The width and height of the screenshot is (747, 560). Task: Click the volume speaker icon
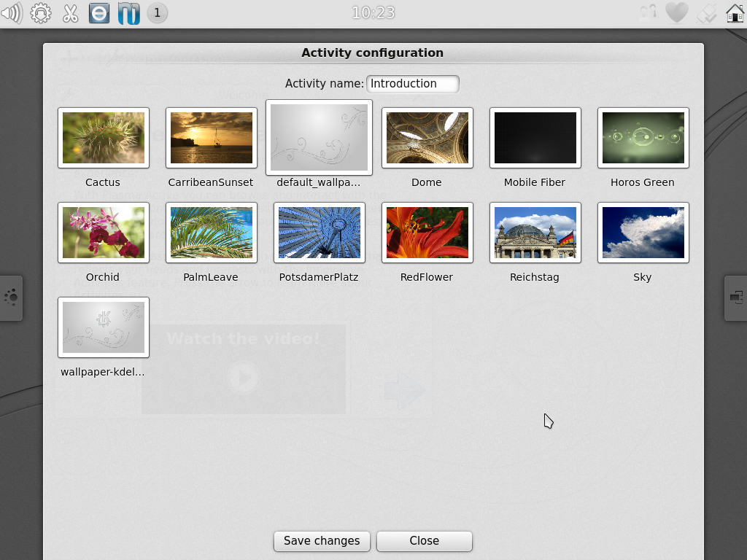click(x=12, y=13)
